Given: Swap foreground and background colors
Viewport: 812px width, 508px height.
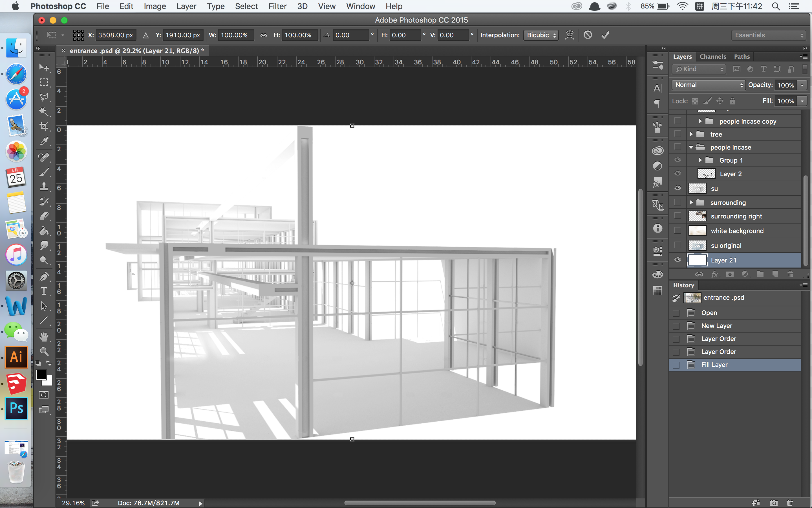Looking at the screenshot, I should (49, 363).
